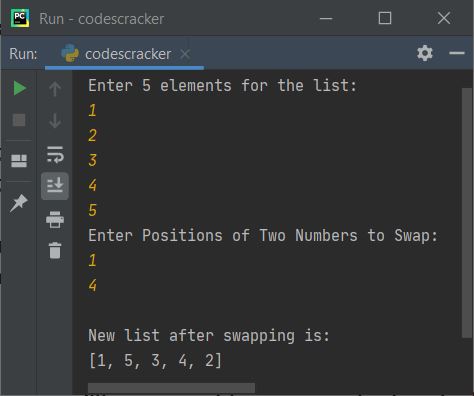Toggle soft-wrap for the console output
The height and width of the screenshot is (396, 474).
[55, 155]
